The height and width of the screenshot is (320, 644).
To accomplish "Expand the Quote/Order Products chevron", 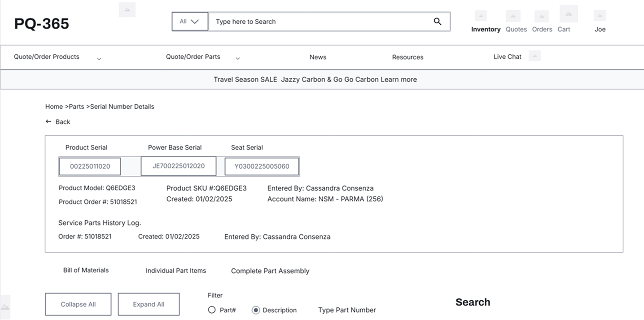I will coord(99,59).
